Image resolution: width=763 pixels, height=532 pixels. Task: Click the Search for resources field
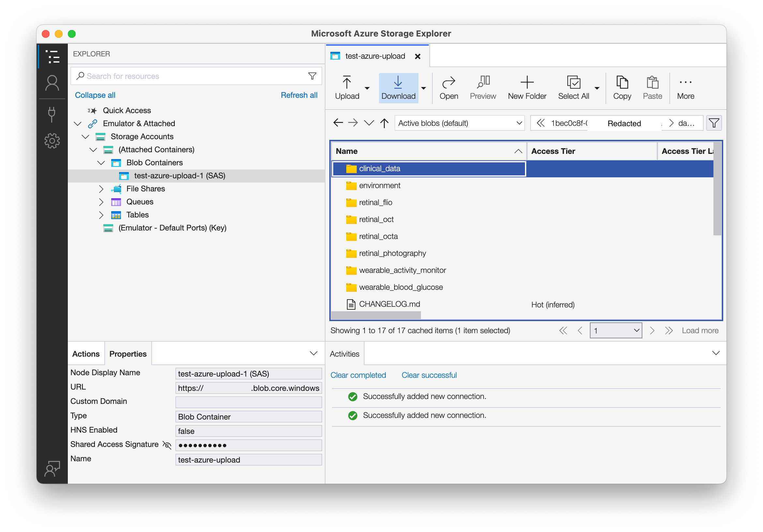(x=193, y=76)
